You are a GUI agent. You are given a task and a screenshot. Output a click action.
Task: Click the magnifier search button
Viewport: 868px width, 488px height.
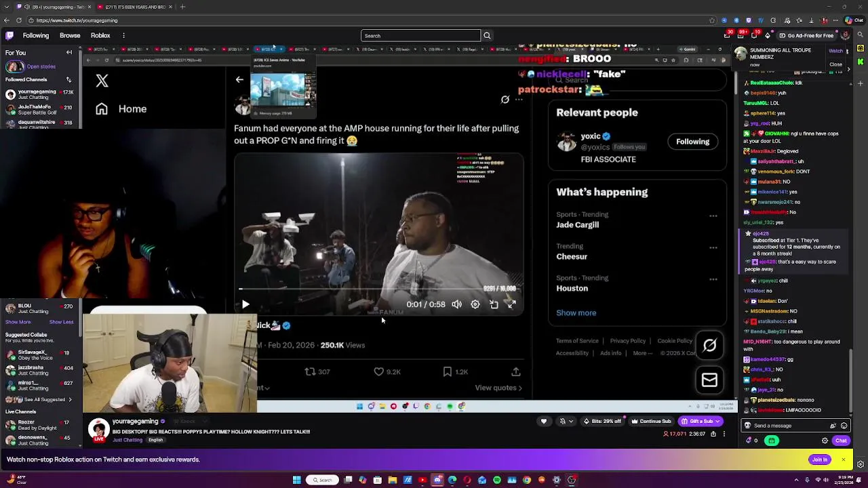pyautogui.click(x=487, y=35)
